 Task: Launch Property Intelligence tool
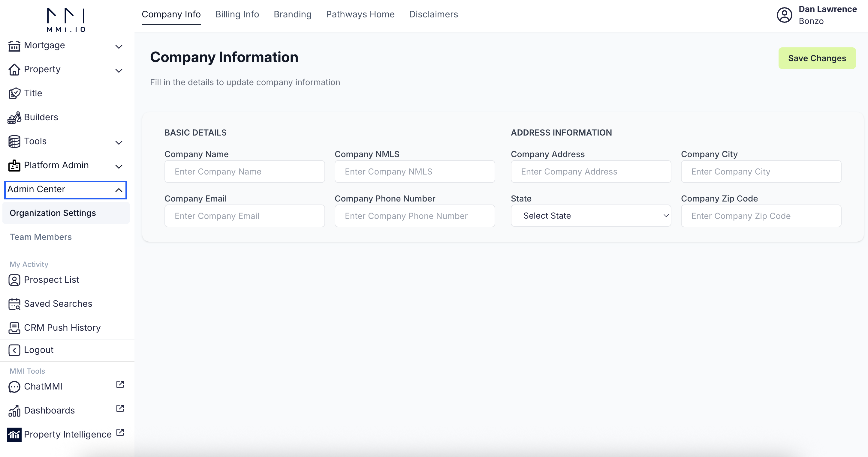[68, 434]
